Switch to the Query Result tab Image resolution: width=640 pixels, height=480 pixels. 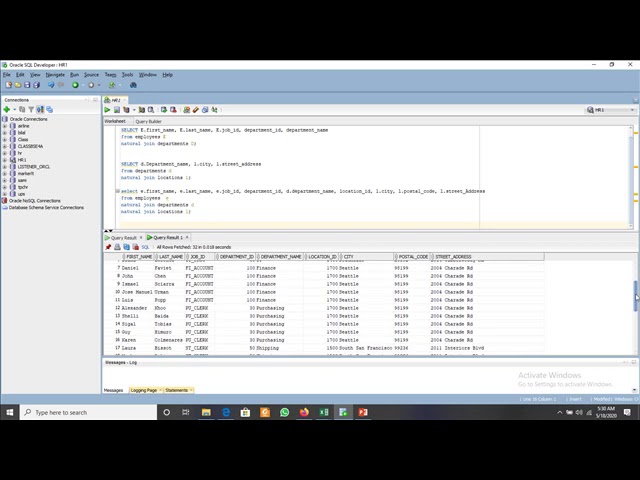[x=124, y=238]
